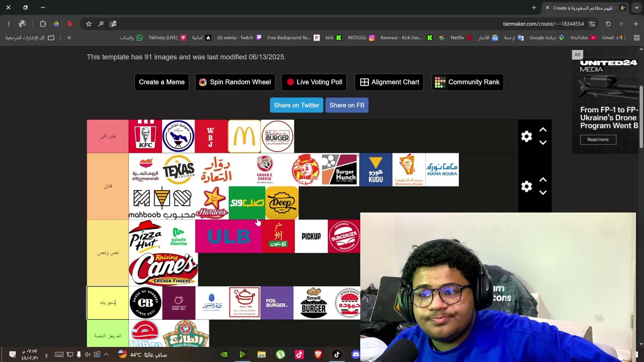
Task: Open the Gmail bookmark
Action: tap(612, 38)
